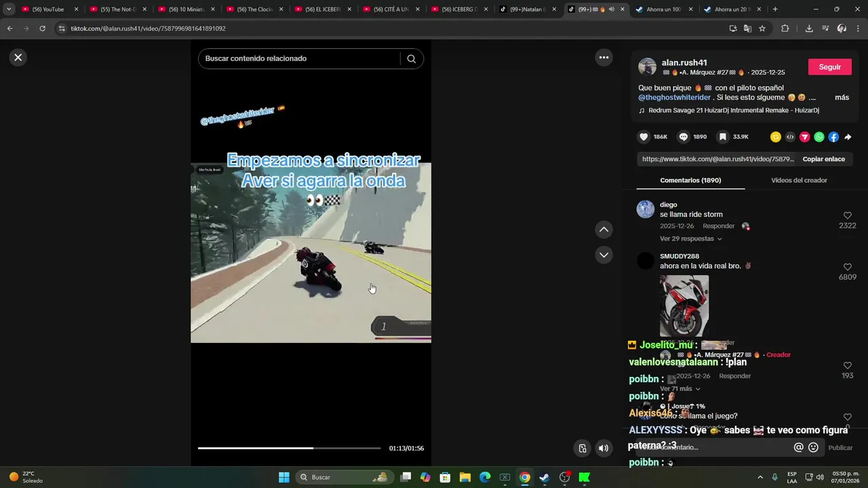Click 'Responder' under diego's comment
This screenshot has height=488, width=868.
pos(719,226)
